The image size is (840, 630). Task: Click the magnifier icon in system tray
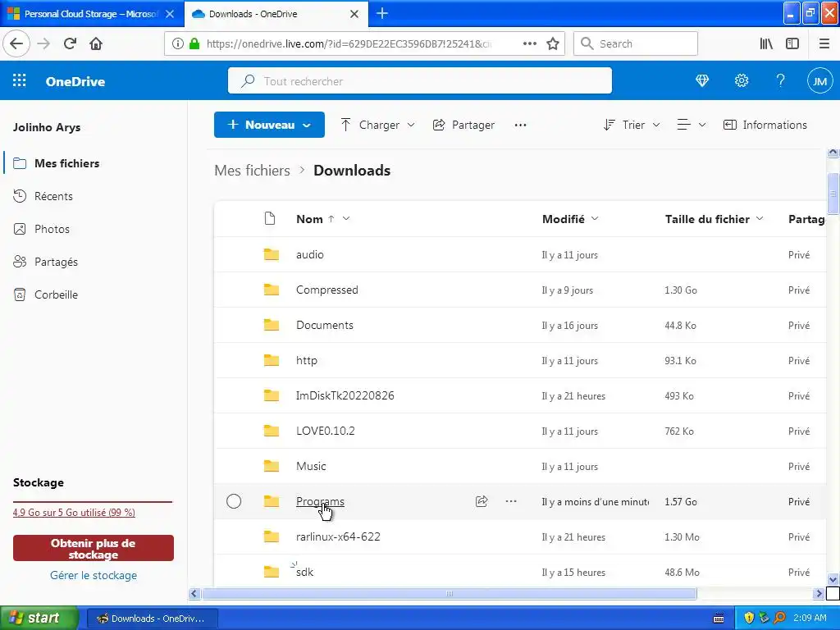pyautogui.click(x=780, y=618)
